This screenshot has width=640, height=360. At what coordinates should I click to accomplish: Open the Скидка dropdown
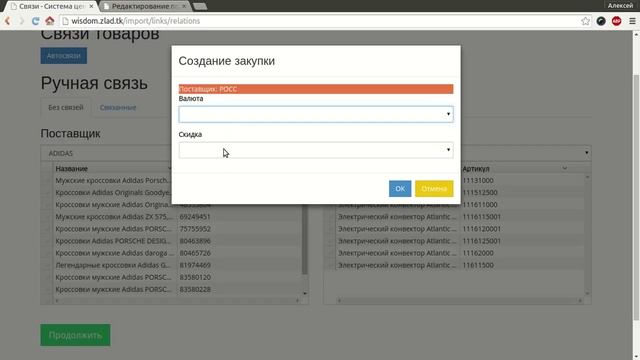(x=316, y=150)
